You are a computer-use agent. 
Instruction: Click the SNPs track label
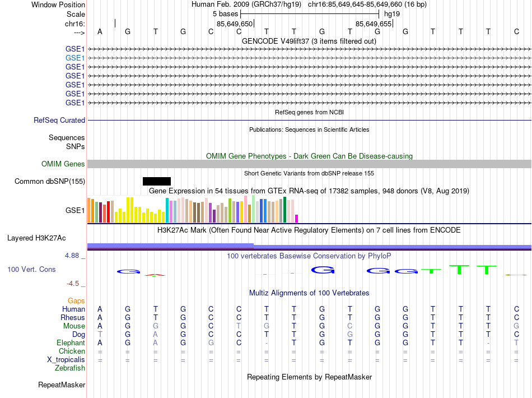click(x=76, y=146)
